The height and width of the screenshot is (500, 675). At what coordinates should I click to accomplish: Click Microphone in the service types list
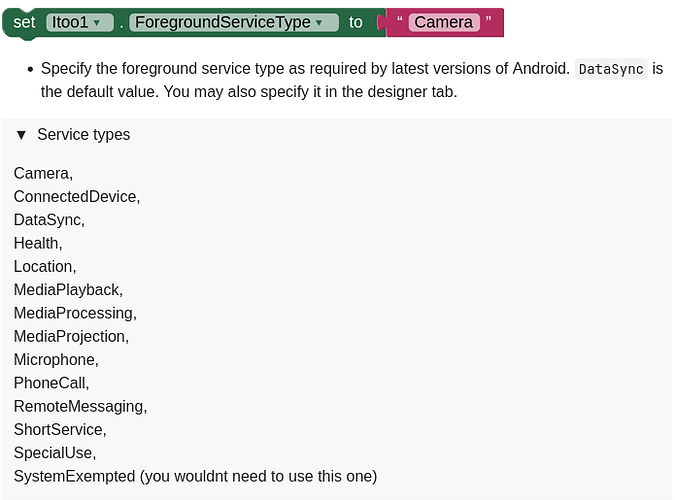(56, 360)
